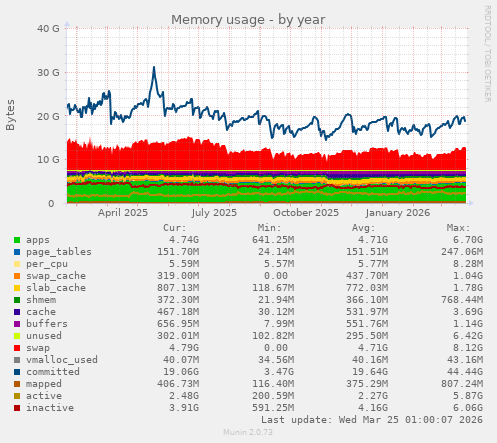The width and height of the screenshot is (497, 443).
Task: Click the inactive current value 3.91G
Action: [x=184, y=408]
